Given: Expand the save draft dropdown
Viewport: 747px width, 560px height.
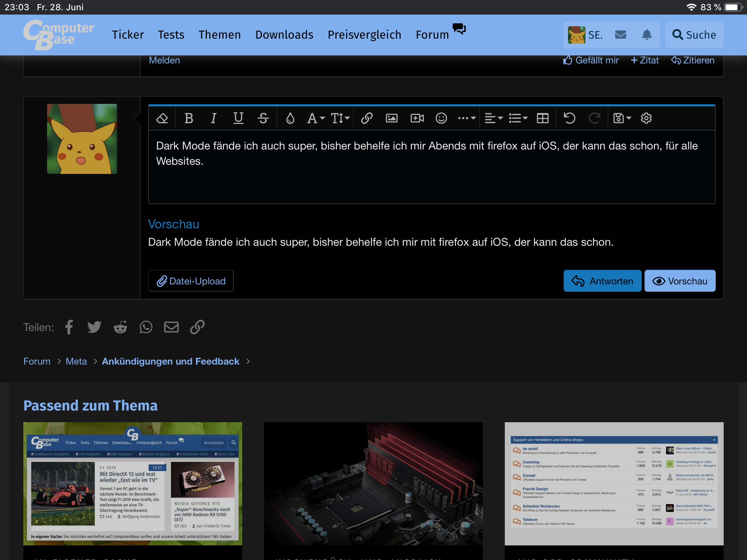Looking at the screenshot, I should (x=622, y=118).
